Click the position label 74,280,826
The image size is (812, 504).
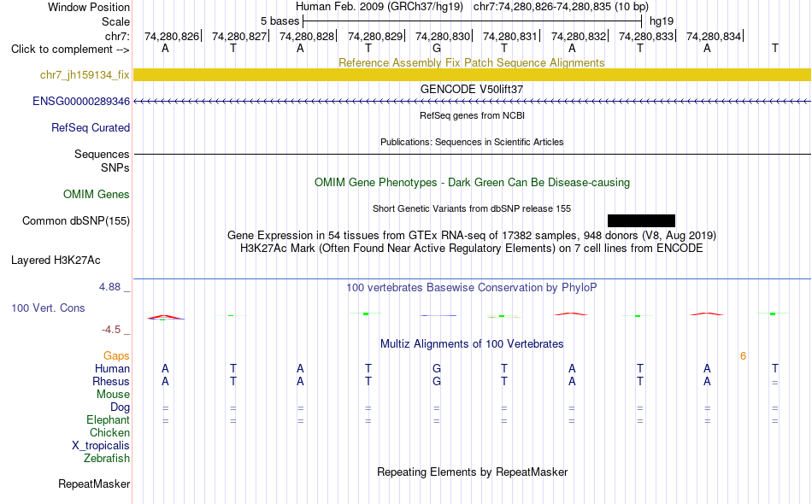(172, 36)
